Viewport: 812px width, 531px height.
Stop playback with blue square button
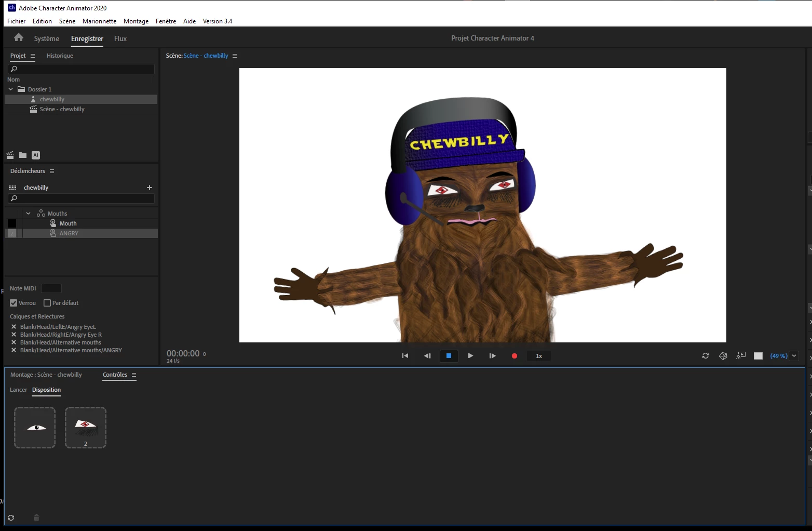point(449,356)
